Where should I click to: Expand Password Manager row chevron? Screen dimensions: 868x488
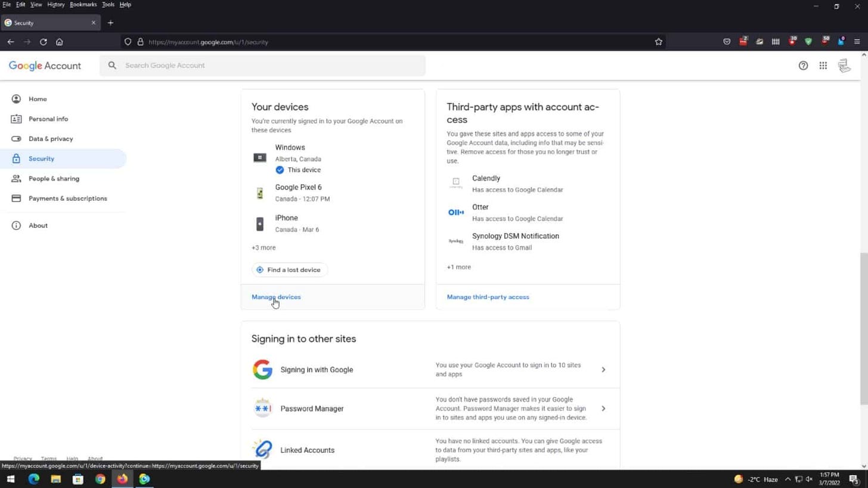[603, 409]
